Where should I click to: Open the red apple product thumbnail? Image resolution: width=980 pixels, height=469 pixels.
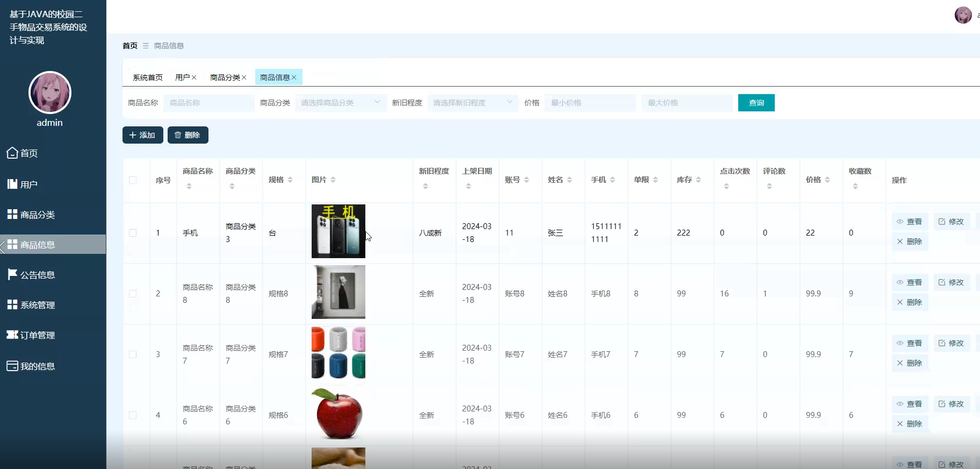338,414
